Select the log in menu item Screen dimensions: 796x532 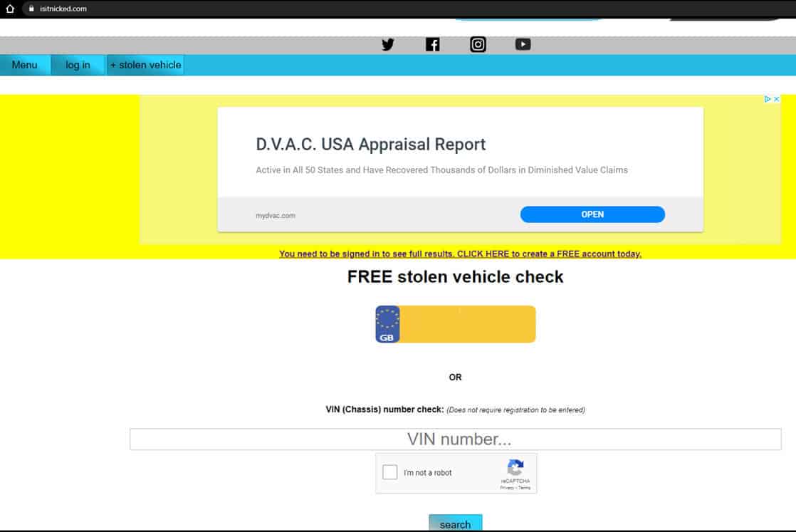tap(78, 65)
